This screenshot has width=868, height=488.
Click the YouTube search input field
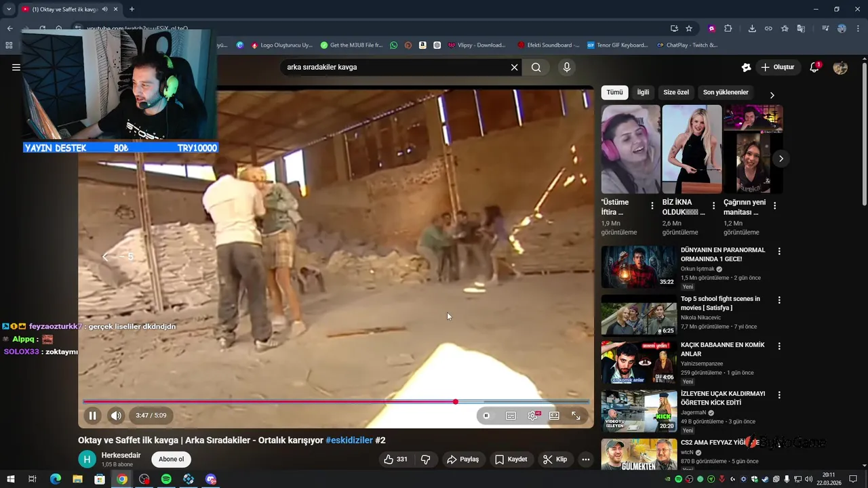(395, 67)
